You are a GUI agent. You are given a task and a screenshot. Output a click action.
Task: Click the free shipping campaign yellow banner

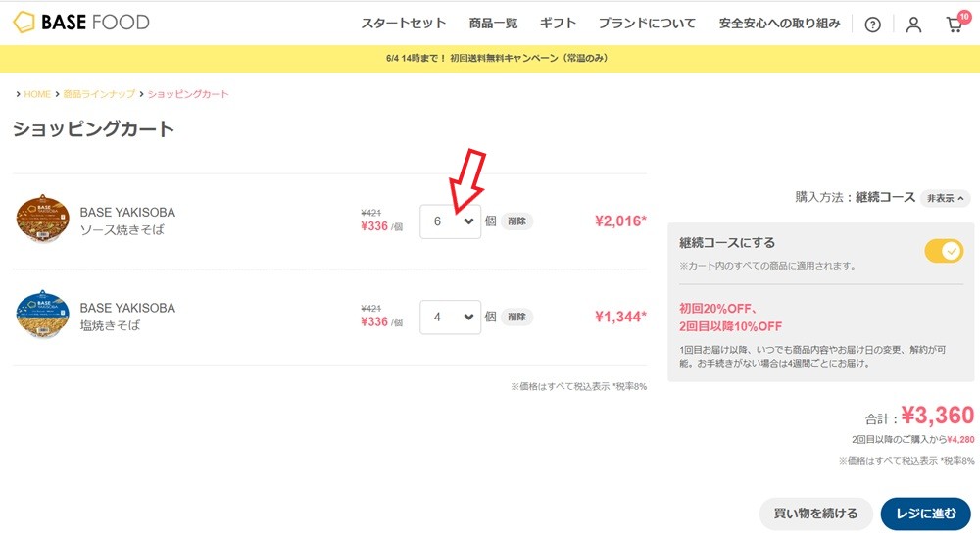490,58
